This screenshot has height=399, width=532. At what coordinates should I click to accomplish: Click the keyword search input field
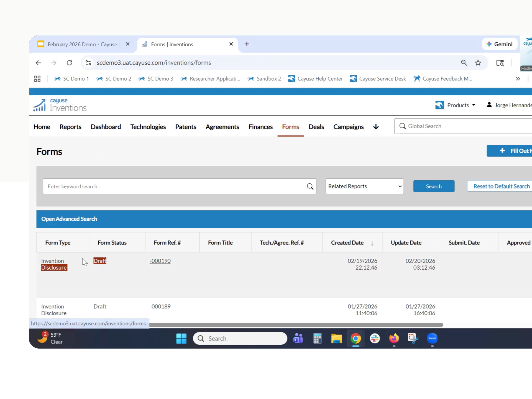pyautogui.click(x=180, y=186)
